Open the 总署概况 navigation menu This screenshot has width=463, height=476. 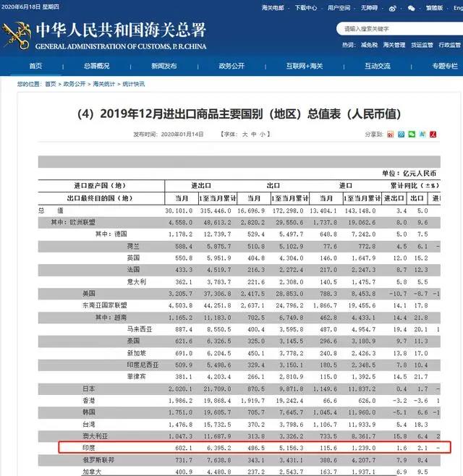point(97,66)
